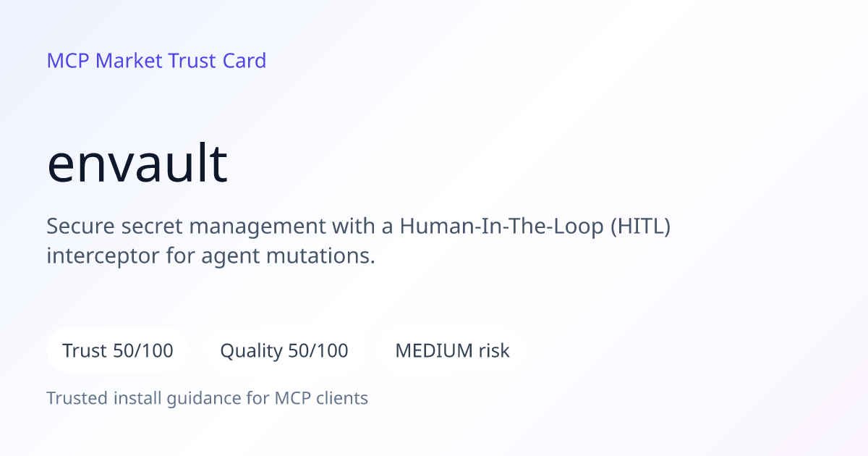Click the "Human-In-The-Loop" text
Image resolution: width=868 pixels, height=456 pixels.
502,226
